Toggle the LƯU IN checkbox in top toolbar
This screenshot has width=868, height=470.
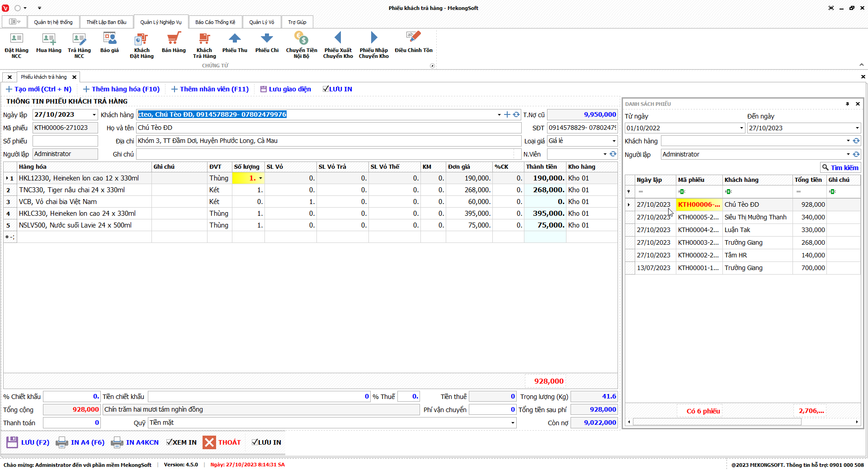[x=325, y=89]
